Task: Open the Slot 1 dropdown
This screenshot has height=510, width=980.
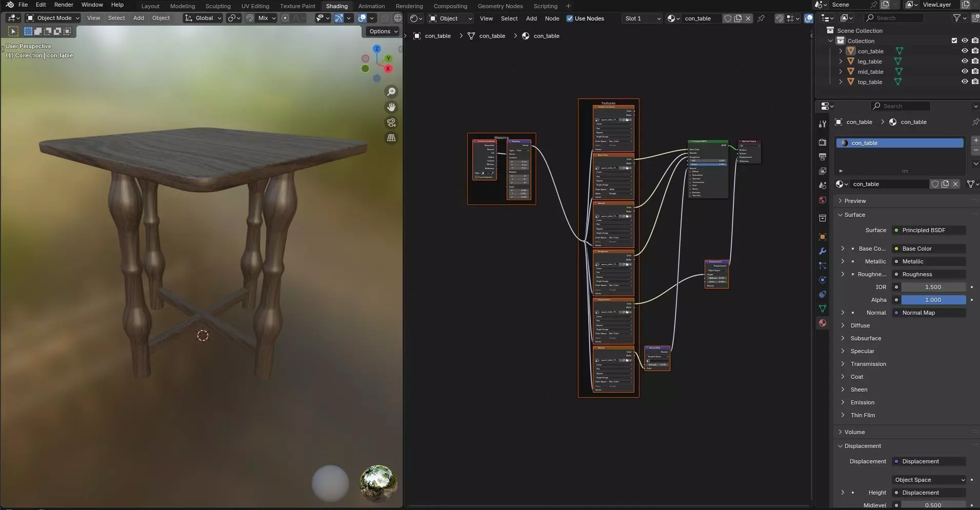Action: [642, 18]
